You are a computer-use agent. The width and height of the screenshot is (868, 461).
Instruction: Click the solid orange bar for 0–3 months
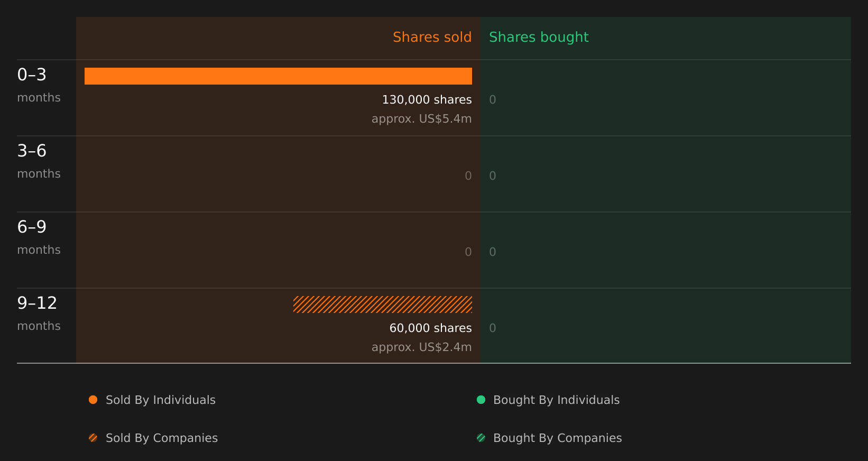(278, 76)
